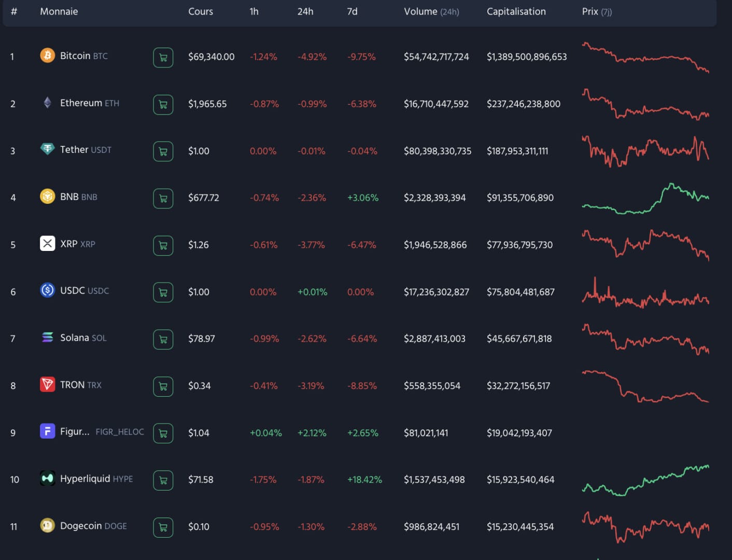Buy Tether using its cart button
Viewport: 732px width, 560px height.
pos(163,151)
